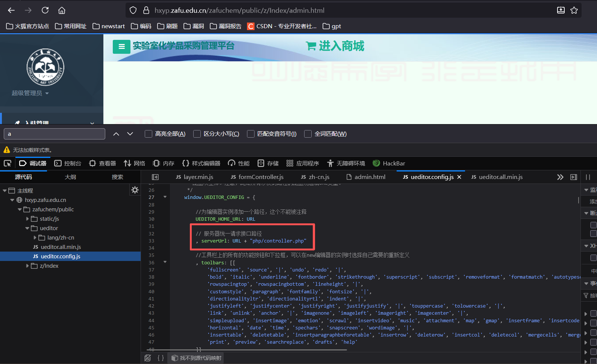Expand the z/Index folder

[27, 266]
